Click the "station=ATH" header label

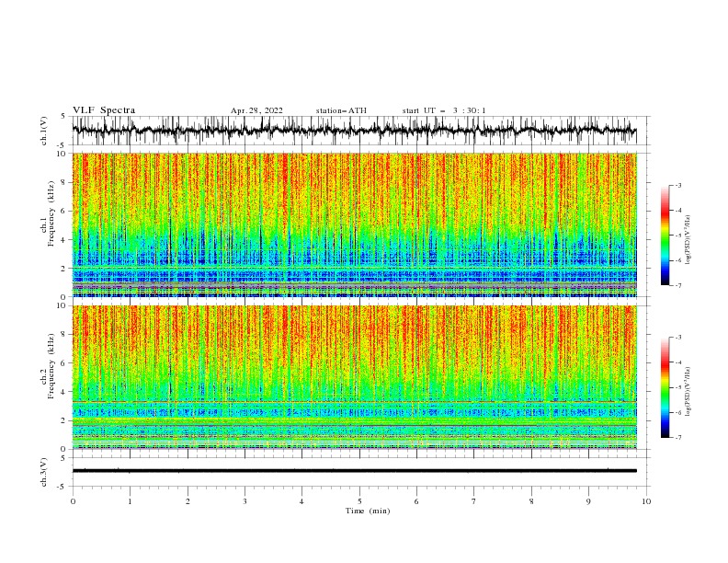(x=341, y=110)
